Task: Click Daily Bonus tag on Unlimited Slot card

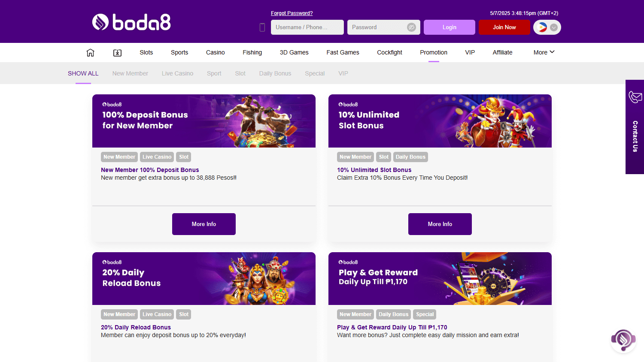Action: coord(410,157)
